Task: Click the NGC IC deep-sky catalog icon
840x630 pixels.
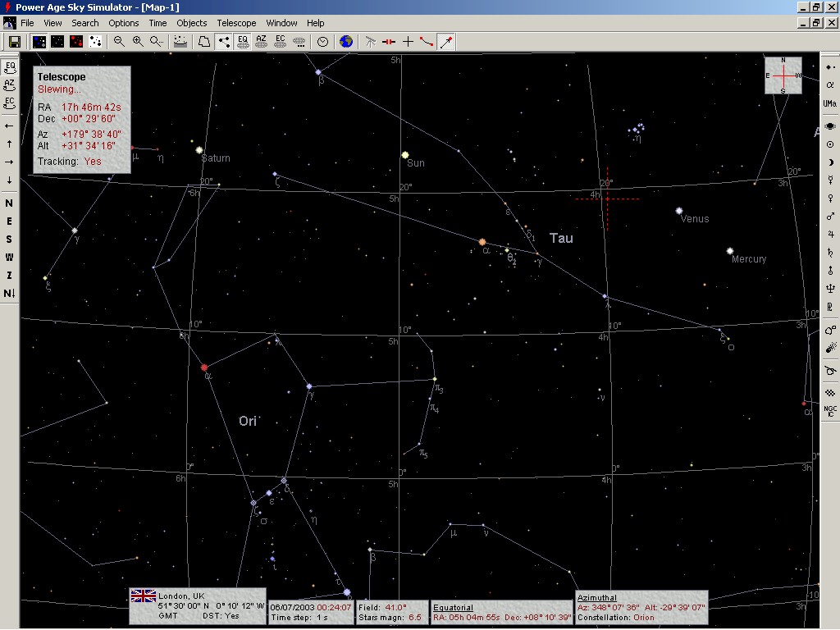Action: pos(830,412)
